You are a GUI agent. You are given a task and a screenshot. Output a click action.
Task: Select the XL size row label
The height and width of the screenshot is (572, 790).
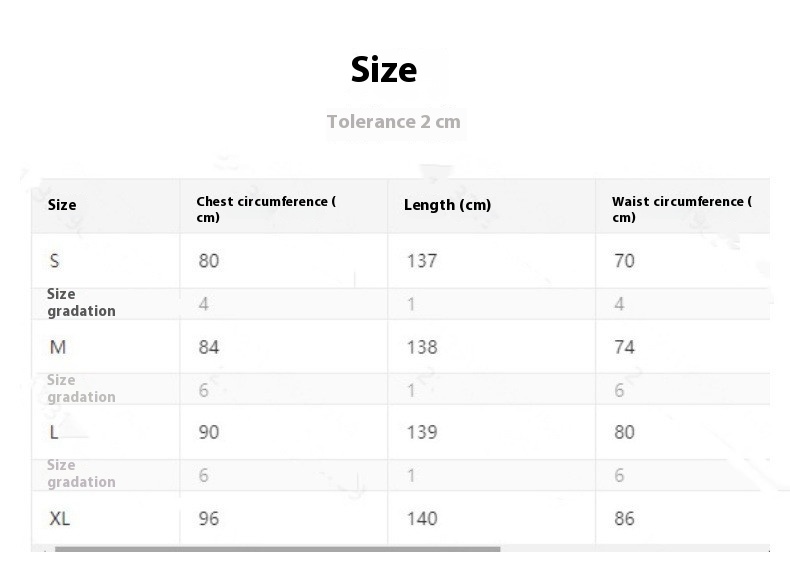[59, 519]
